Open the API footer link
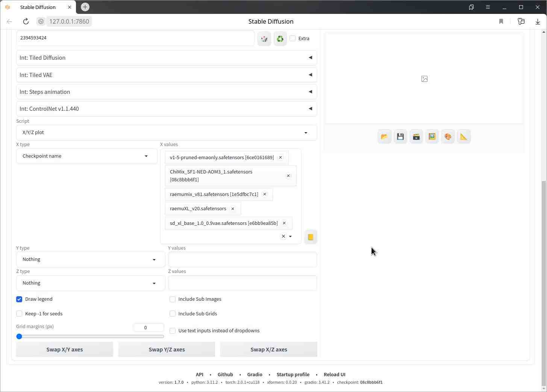The width and height of the screenshot is (547, 392). (x=200, y=374)
